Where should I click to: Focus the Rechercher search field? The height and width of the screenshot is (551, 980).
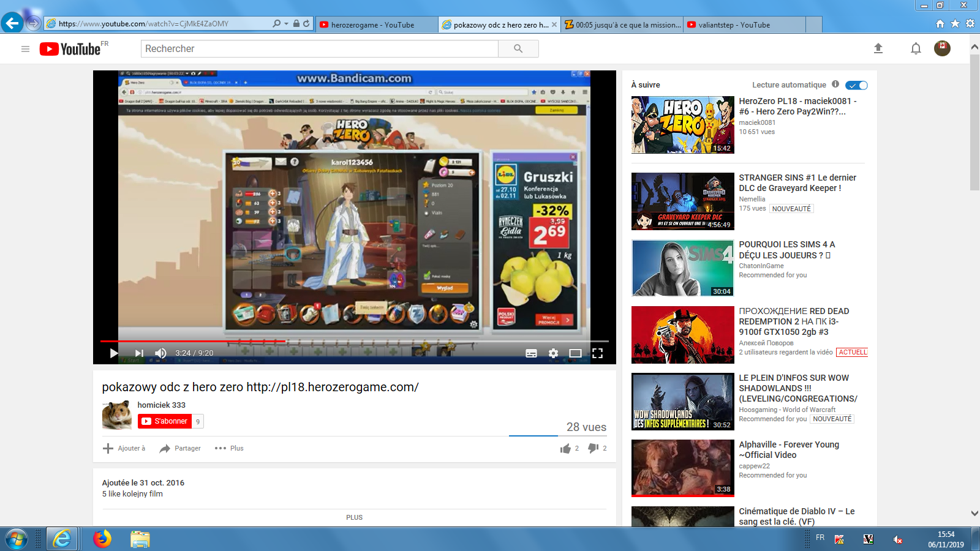pyautogui.click(x=320, y=49)
